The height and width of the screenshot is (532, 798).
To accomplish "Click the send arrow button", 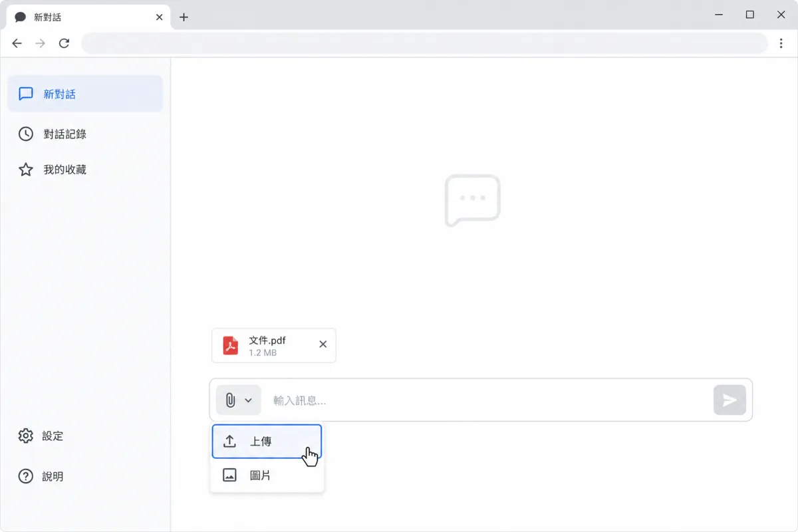I will pos(730,400).
